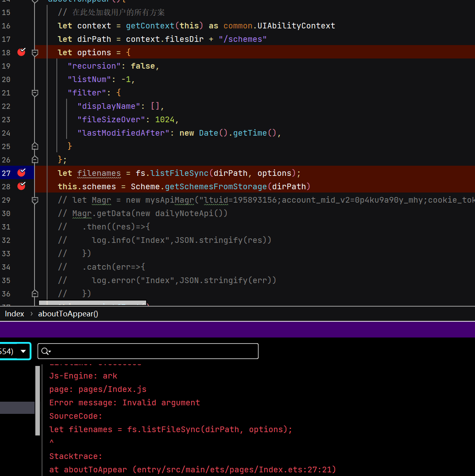Click the fold end marker on line 26
Viewport: 475px width, 476px height.
[35, 159]
